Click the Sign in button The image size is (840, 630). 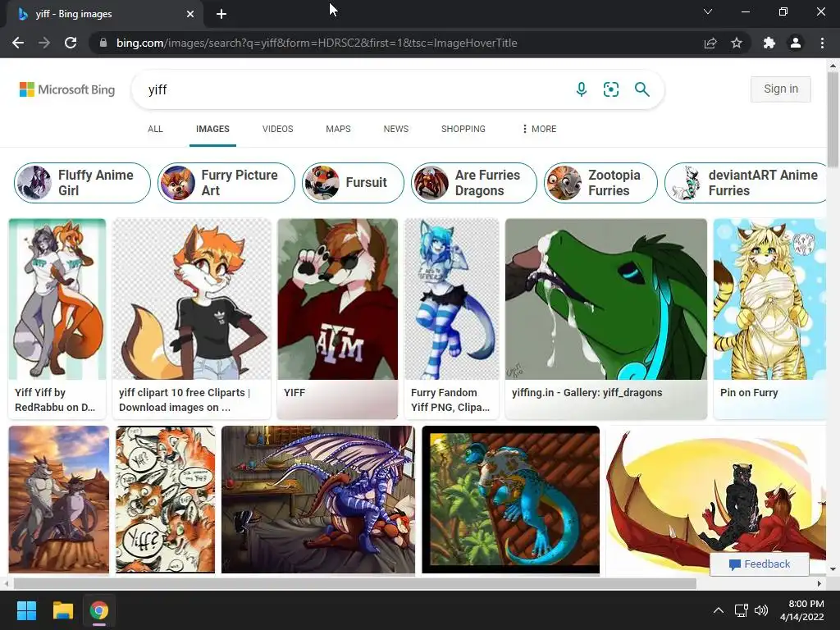point(781,89)
